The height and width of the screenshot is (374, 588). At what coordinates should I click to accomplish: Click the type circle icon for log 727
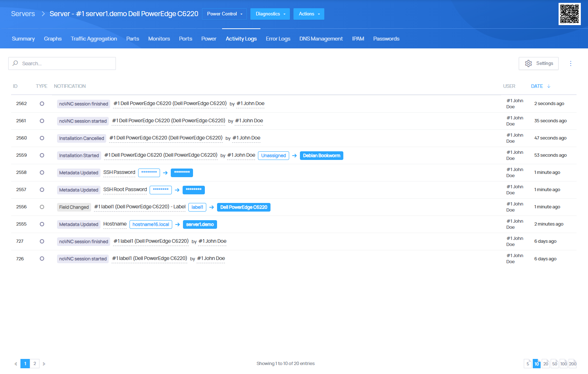(x=42, y=241)
